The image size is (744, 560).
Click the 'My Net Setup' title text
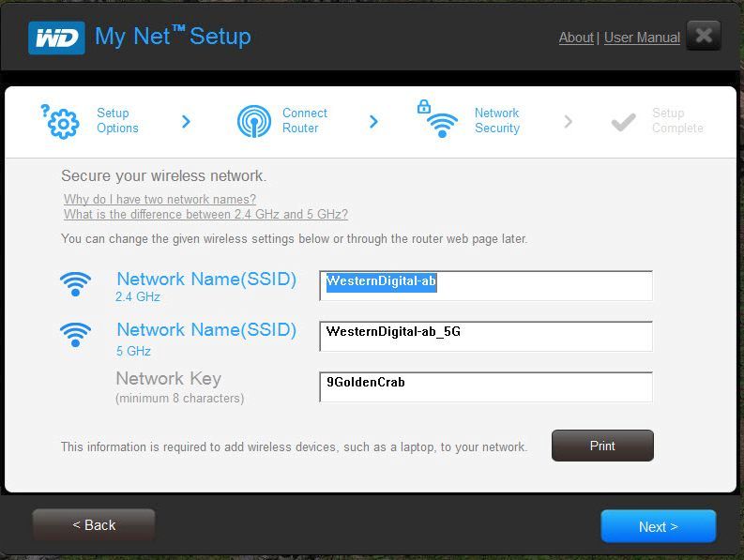pyautogui.click(x=173, y=37)
